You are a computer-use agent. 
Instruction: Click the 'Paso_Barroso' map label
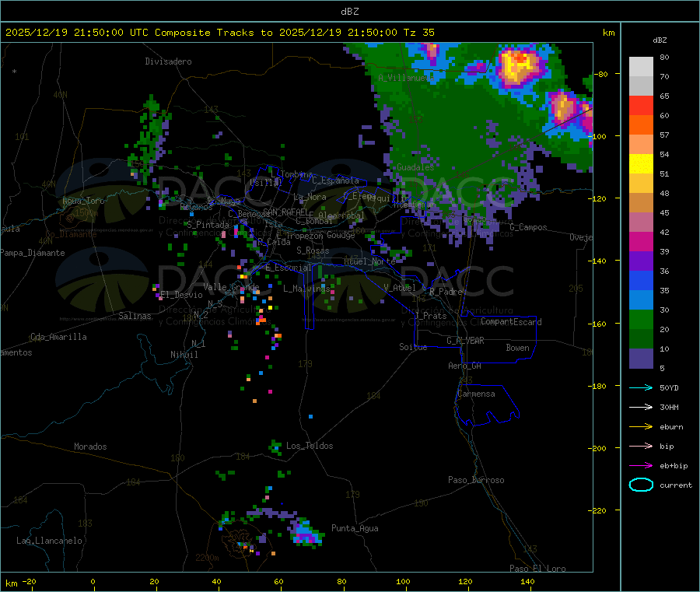(x=476, y=480)
